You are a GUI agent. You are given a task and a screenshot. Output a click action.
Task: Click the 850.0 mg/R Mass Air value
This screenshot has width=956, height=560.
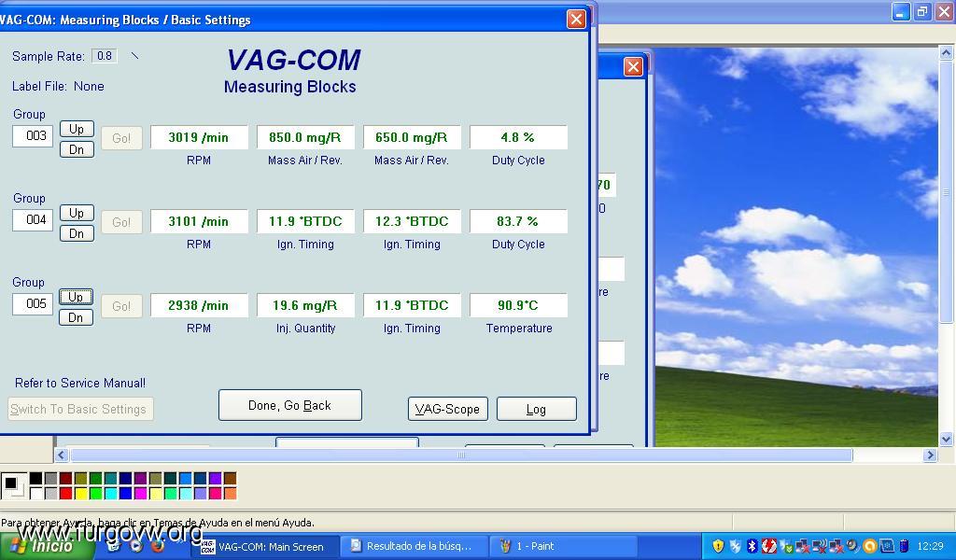[x=305, y=138]
